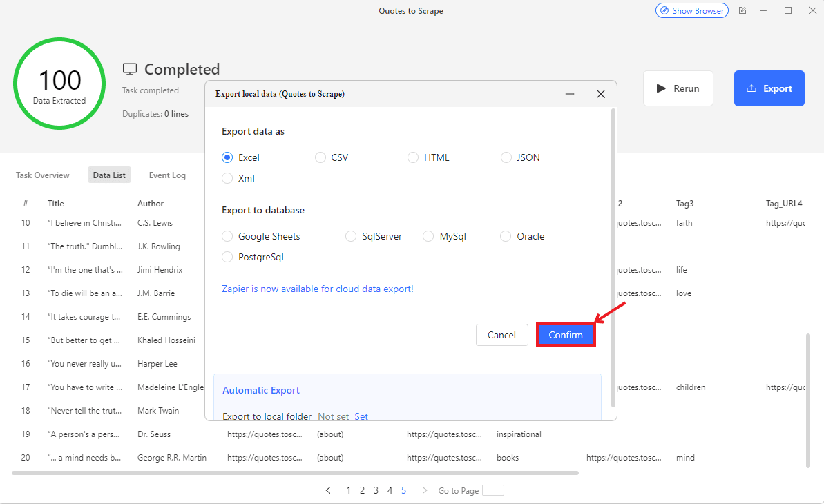Click the blue Export button
The width and height of the screenshot is (824, 504).
(769, 88)
